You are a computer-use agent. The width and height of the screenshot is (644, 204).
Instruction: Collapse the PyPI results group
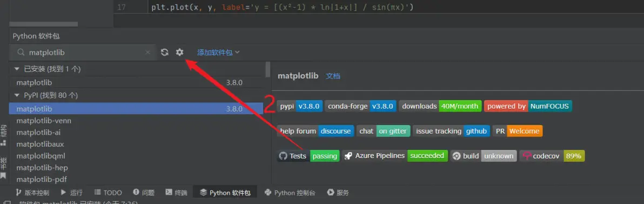tap(17, 95)
